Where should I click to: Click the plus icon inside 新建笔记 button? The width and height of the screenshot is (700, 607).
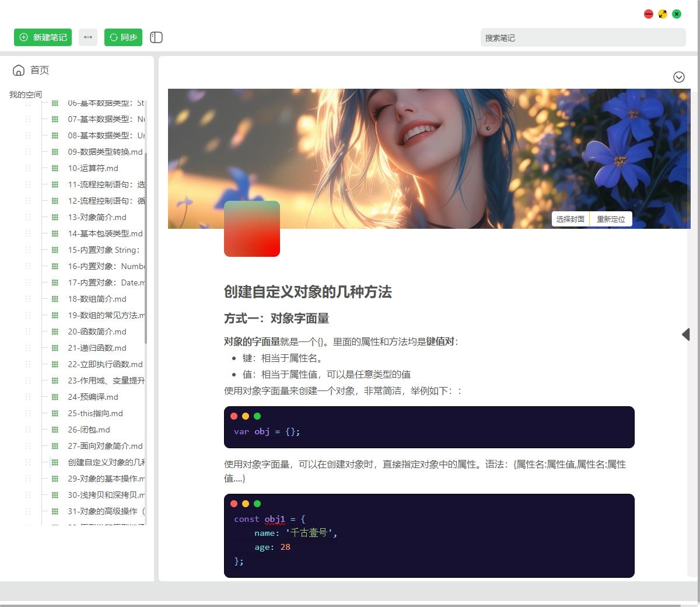[x=23, y=37]
